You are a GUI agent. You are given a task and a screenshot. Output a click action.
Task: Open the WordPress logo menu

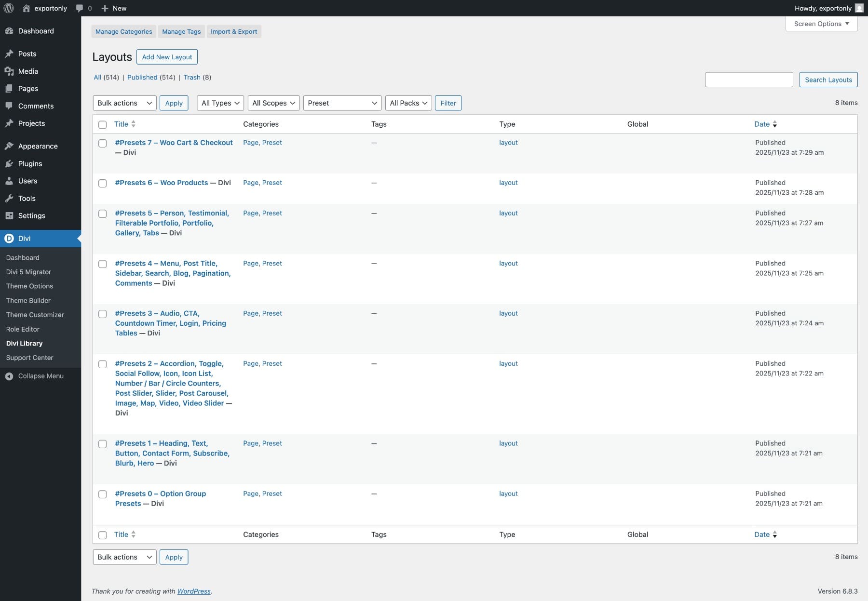[x=9, y=8]
